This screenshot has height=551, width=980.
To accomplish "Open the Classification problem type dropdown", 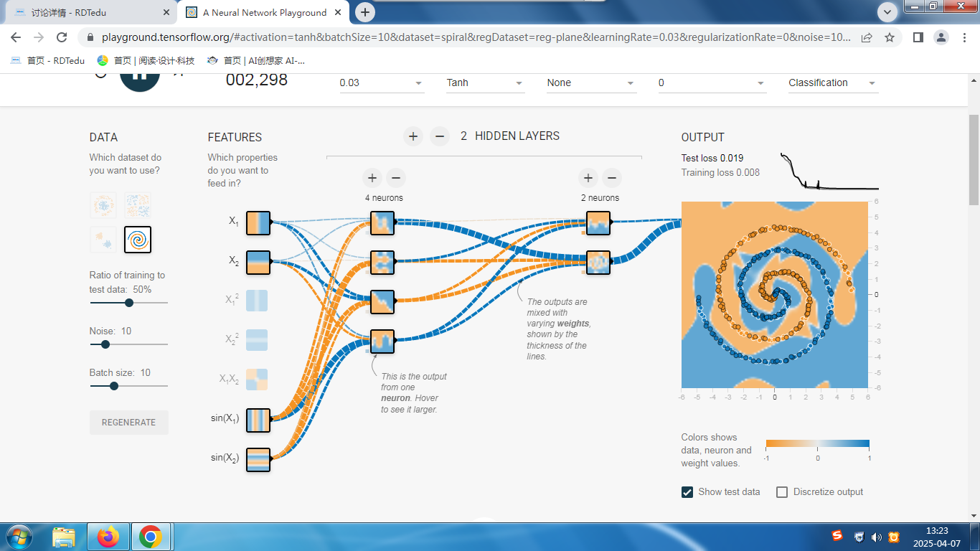I will 832,83.
